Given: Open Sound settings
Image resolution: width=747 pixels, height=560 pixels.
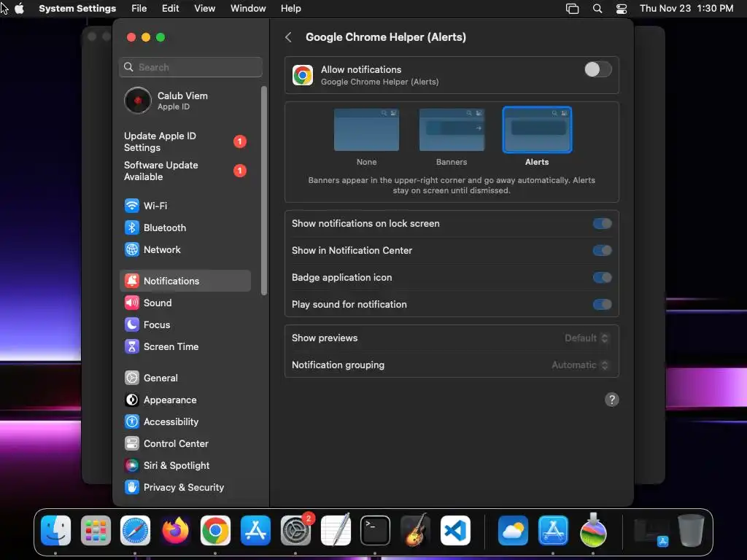Looking at the screenshot, I should click(x=185, y=303).
